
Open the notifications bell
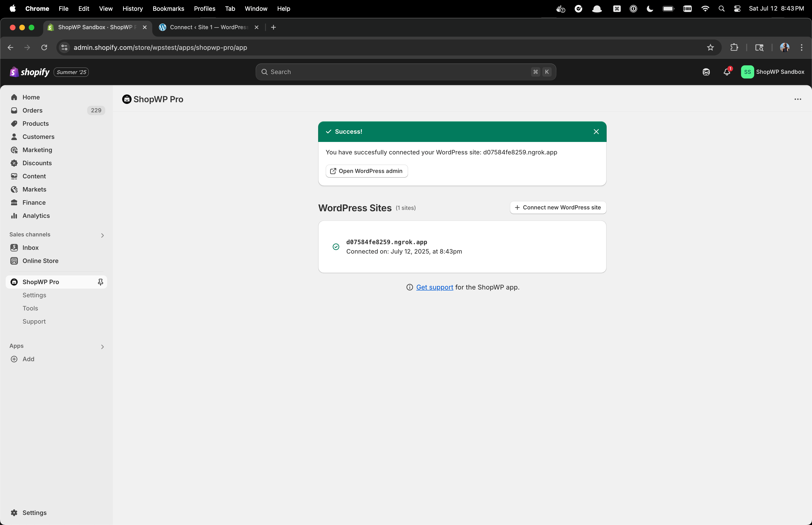[727, 72]
